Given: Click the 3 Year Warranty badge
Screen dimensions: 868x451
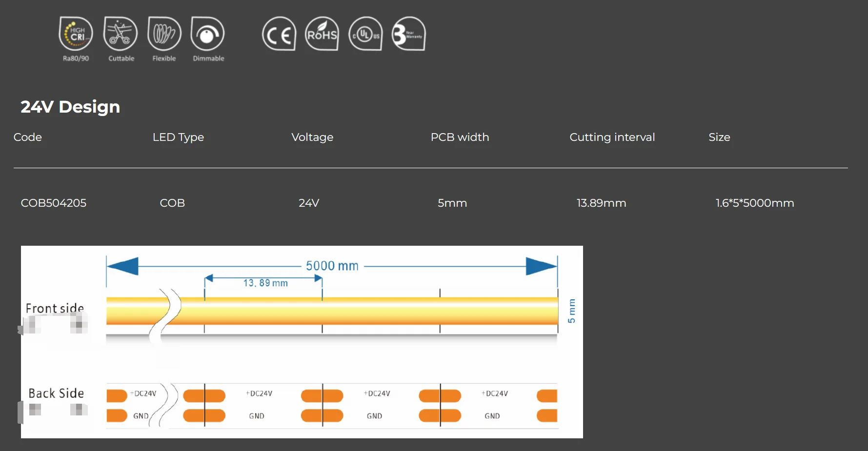Looking at the screenshot, I should pyautogui.click(x=409, y=34).
